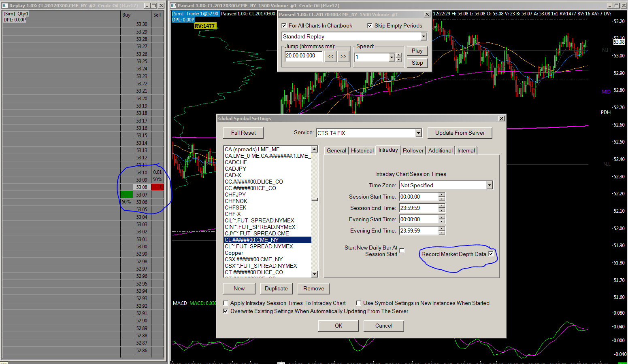This screenshot has width=628, height=364.
Task: Increase replay speed with spinner up arrow
Action: tap(399, 55)
